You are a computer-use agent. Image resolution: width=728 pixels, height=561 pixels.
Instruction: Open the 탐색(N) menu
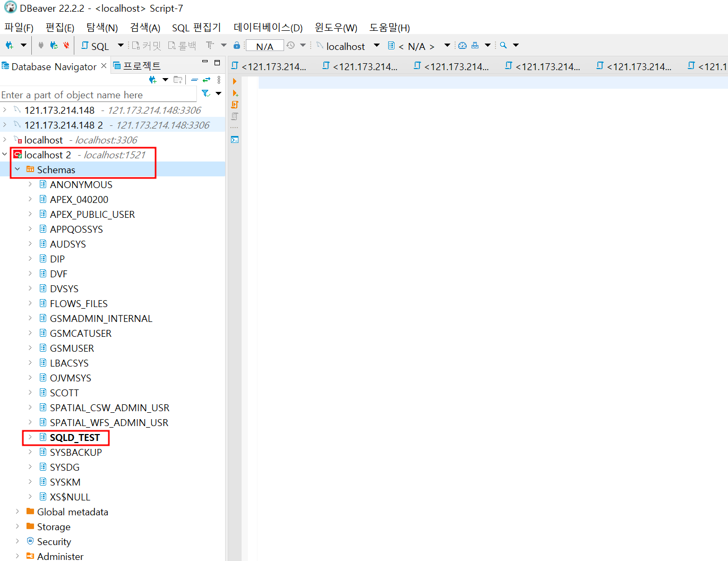pyautogui.click(x=102, y=28)
